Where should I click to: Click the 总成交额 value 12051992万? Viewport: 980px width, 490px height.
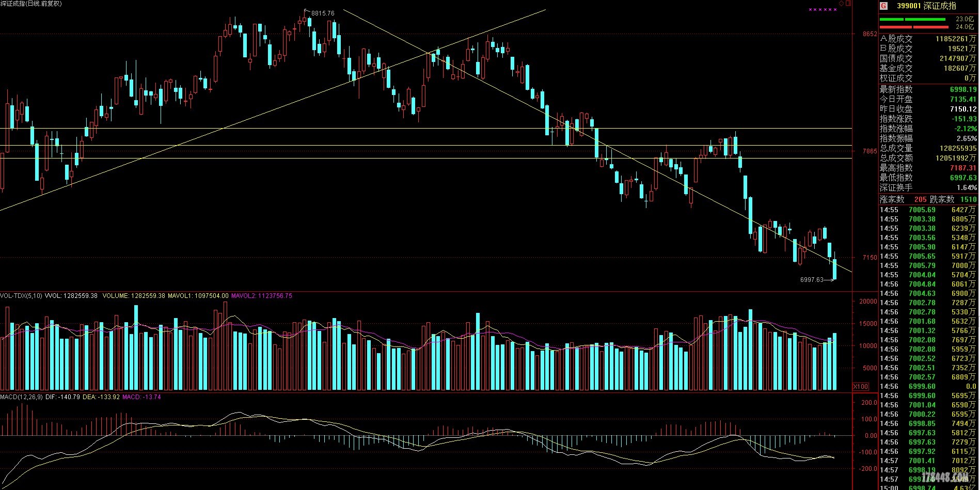click(x=956, y=158)
